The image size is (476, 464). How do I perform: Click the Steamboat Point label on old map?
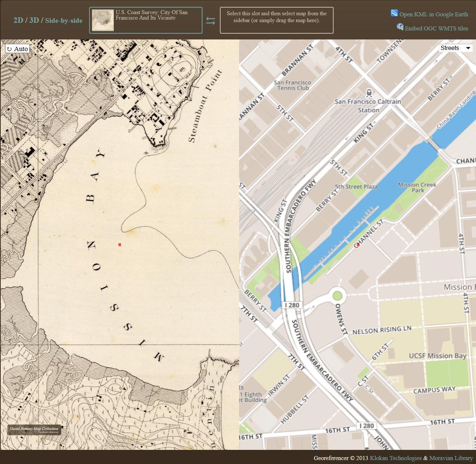pyautogui.click(x=205, y=106)
